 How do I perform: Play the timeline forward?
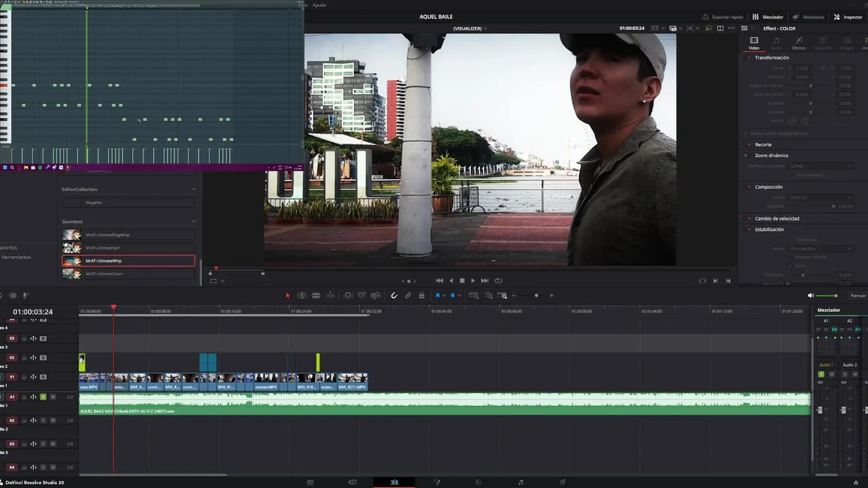coord(473,281)
